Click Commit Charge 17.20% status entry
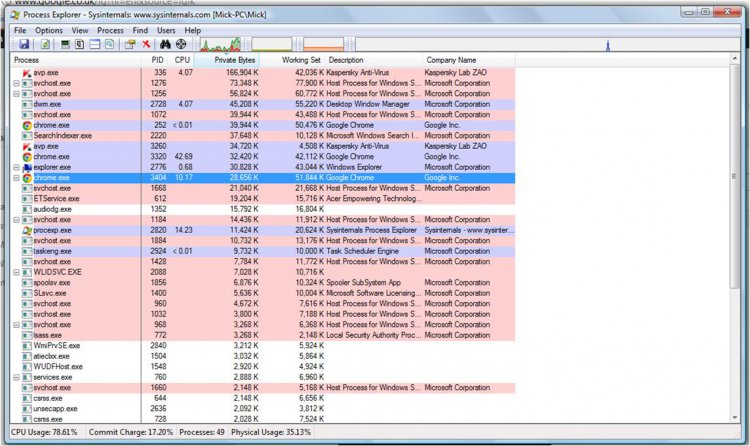The image size is (750, 446). pyautogui.click(x=131, y=432)
